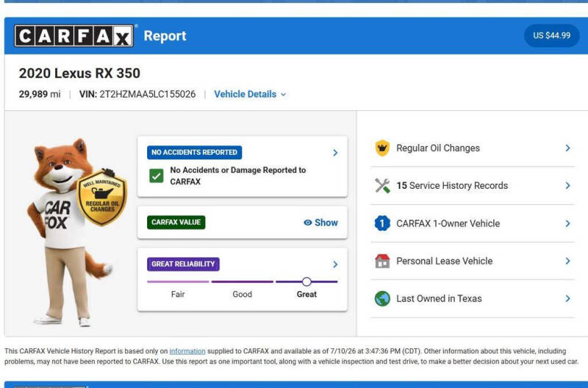588x388 pixels.
Task: Open the CARFAX 1-Owner Vehicle row
Action: [x=473, y=223]
